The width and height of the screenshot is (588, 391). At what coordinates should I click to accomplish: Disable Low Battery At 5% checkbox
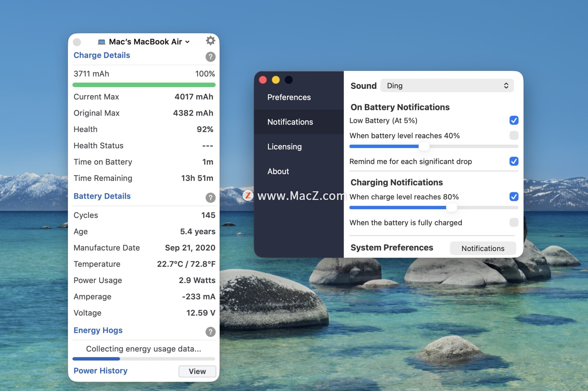(514, 120)
